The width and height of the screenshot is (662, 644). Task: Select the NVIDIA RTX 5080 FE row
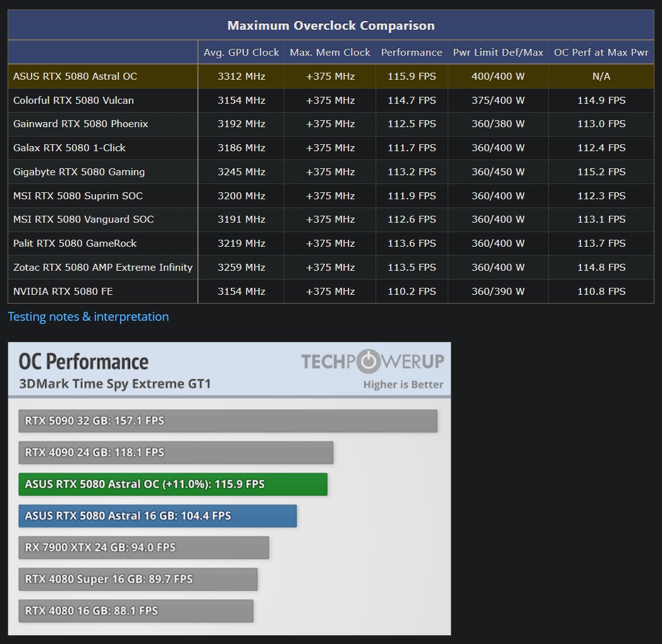(101, 291)
